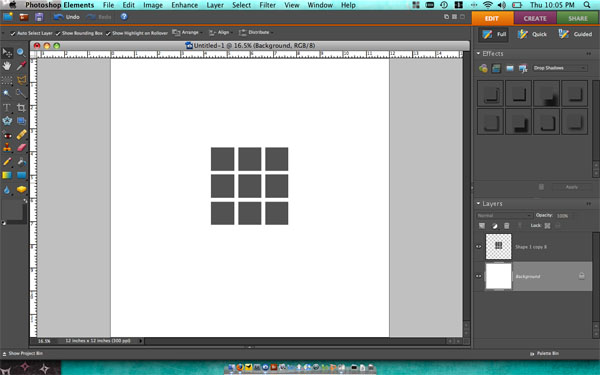Open the Arrange dropdown
The height and width of the screenshot is (375, 600).
tap(187, 33)
